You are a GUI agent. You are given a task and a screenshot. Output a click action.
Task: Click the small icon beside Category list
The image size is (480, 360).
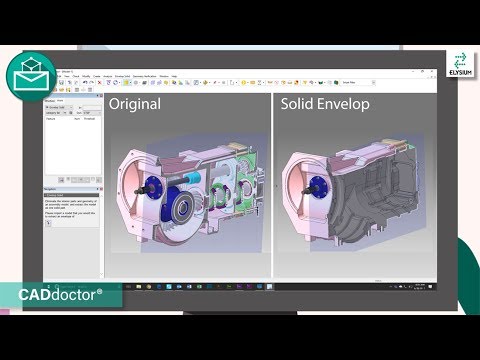(71, 113)
